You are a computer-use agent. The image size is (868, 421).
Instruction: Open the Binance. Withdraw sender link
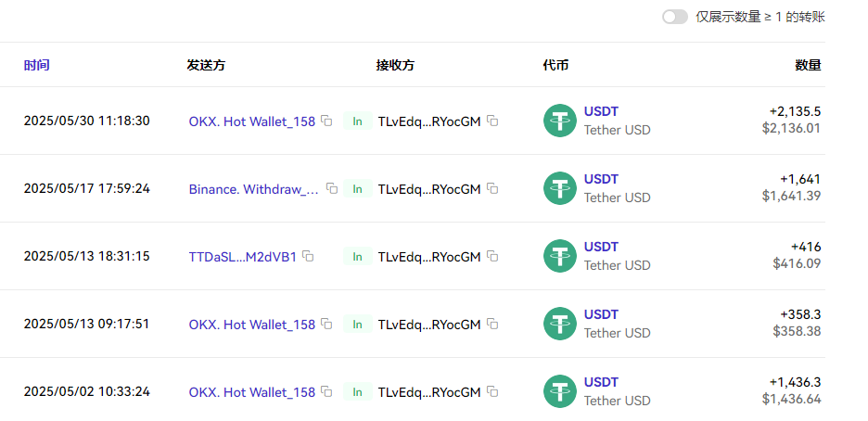[x=253, y=189]
